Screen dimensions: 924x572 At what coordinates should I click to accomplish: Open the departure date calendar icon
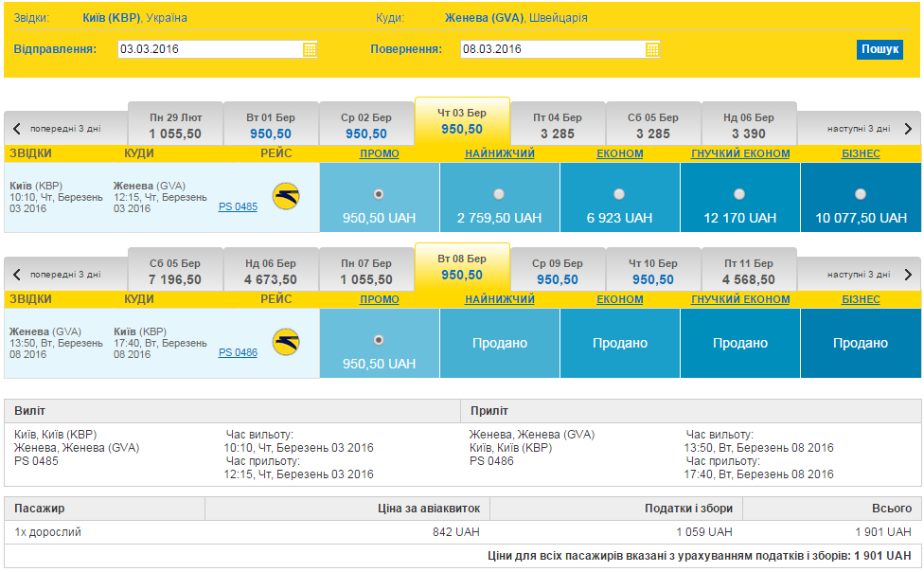click(x=310, y=49)
